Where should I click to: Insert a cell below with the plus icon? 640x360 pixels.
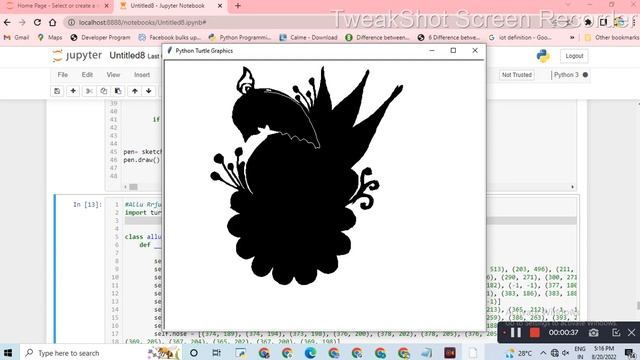[x=73, y=91]
